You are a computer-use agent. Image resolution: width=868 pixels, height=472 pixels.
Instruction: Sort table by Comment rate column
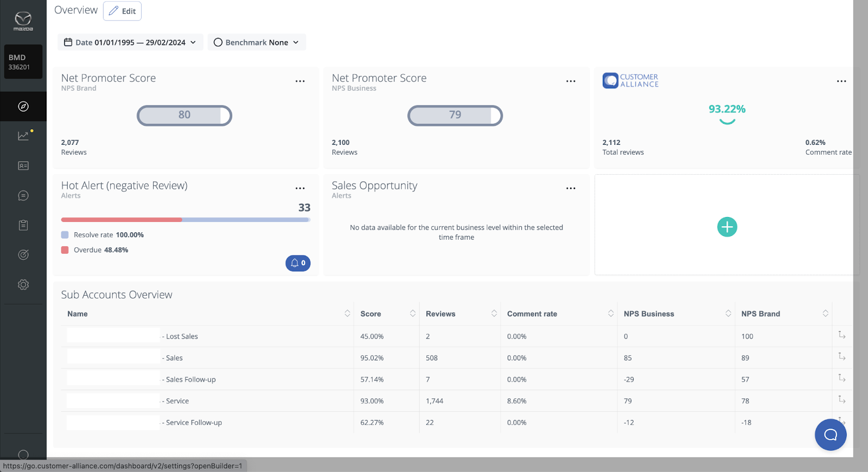coord(611,314)
